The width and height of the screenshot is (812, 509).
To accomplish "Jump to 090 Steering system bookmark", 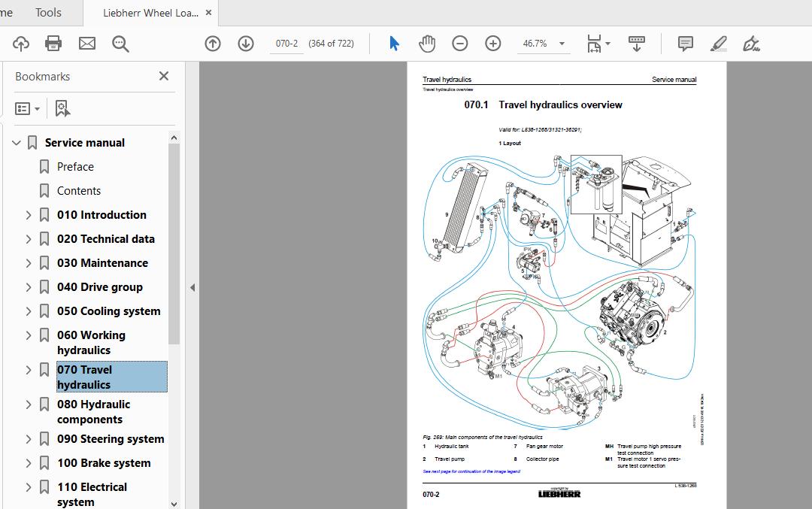I will (111, 439).
